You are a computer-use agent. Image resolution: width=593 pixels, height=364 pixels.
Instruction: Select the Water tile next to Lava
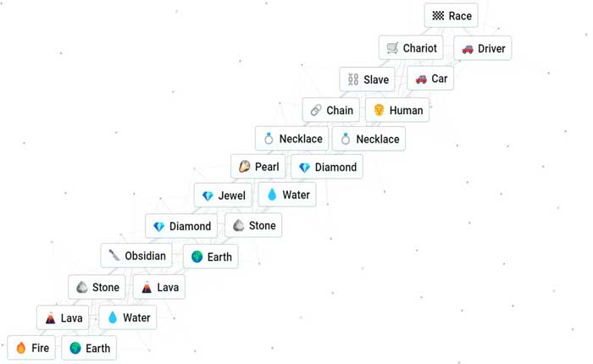[x=127, y=317]
